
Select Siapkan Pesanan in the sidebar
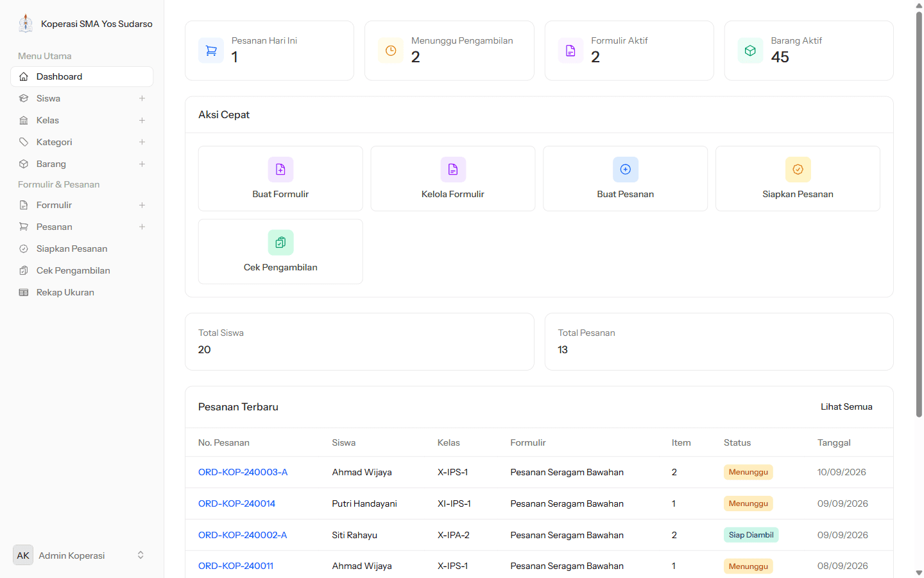pyautogui.click(x=81, y=249)
